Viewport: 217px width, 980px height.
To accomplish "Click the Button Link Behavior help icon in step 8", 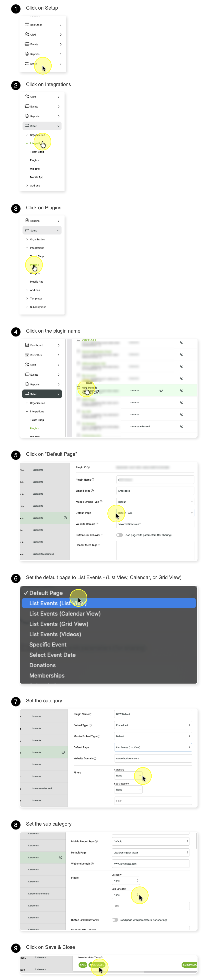I will coord(98,920).
